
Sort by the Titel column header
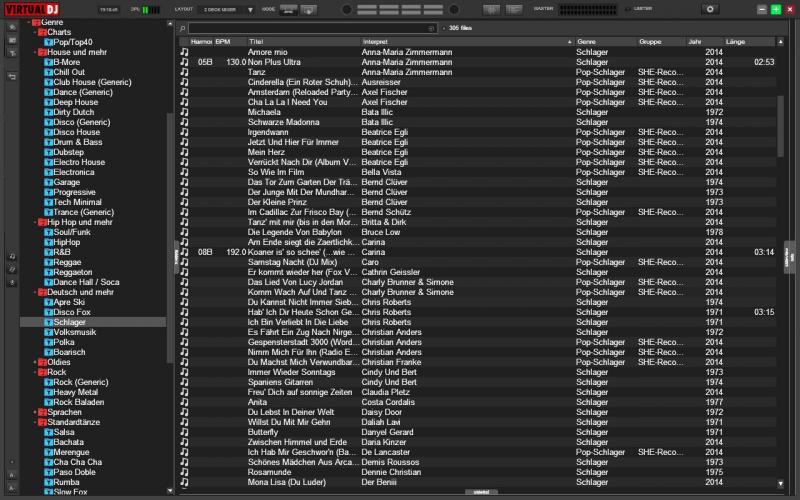303,42
